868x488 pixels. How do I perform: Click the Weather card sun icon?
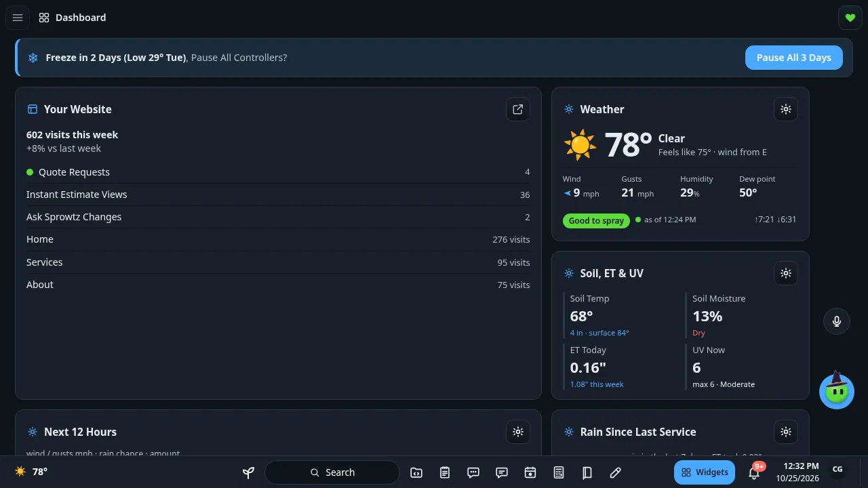[580, 145]
